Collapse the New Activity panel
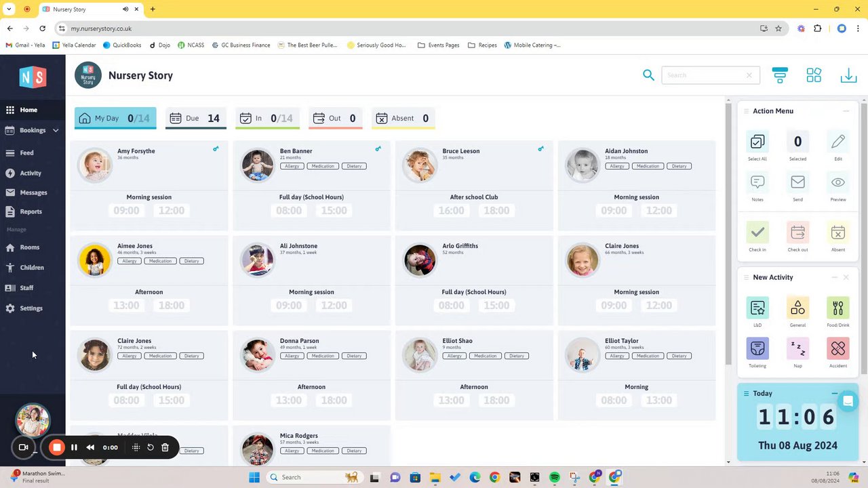This screenshot has height=488, width=868. 834,277
